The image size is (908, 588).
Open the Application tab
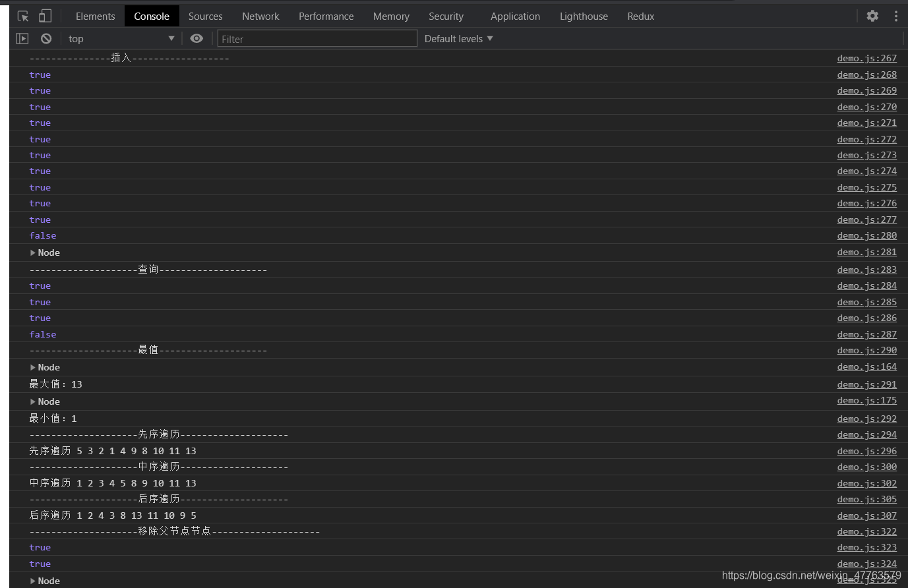point(515,16)
